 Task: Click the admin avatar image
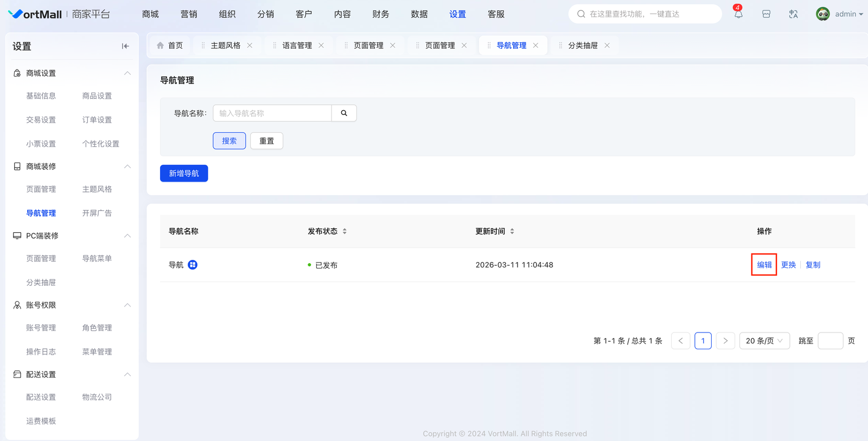click(x=823, y=14)
